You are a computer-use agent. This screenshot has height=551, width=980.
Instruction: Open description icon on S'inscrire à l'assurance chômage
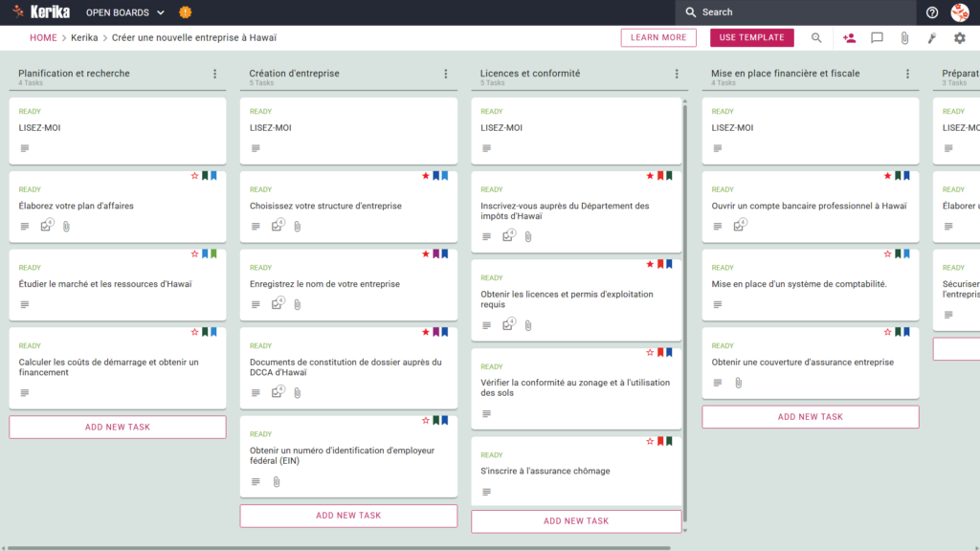click(487, 492)
